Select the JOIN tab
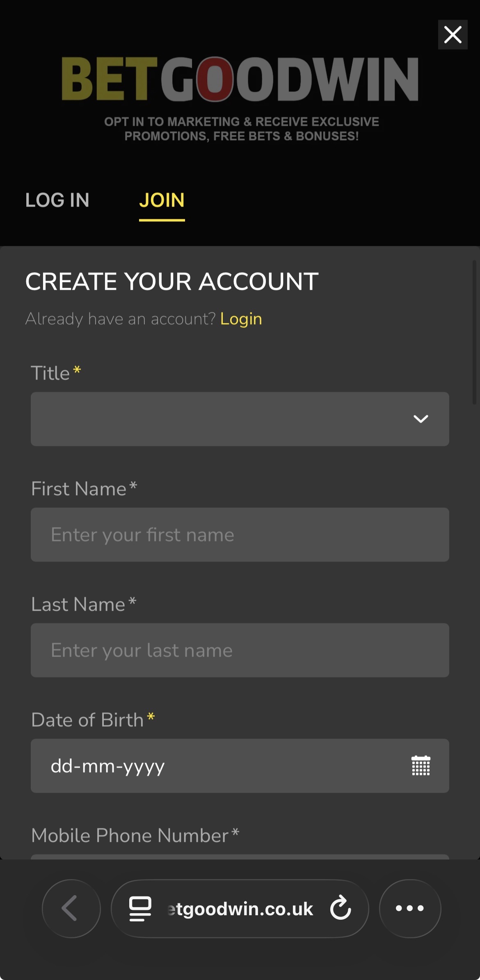Image resolution: width=480 pixels, height=980 pixels. (x=162, y=200)
